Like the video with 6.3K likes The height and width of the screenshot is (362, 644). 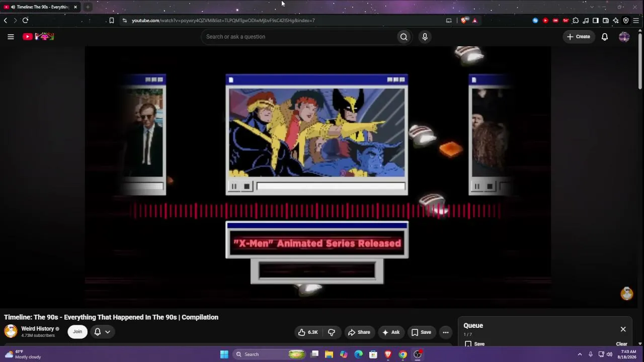(308, 332)
